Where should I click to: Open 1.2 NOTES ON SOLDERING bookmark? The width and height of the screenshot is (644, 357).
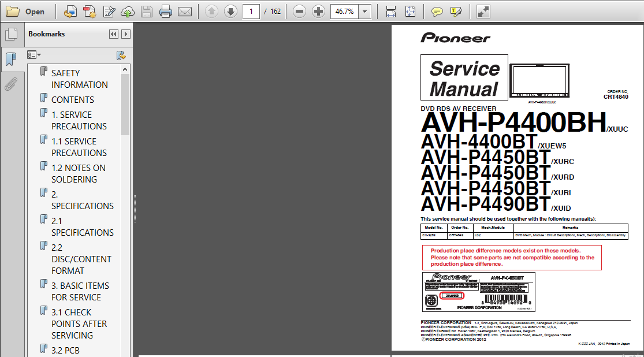pos(78,173)
